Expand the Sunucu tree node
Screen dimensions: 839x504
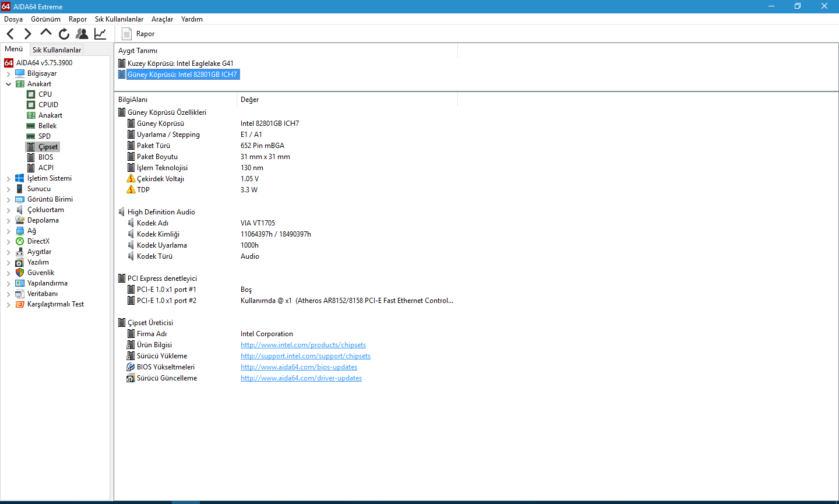(x=8, y=189)
